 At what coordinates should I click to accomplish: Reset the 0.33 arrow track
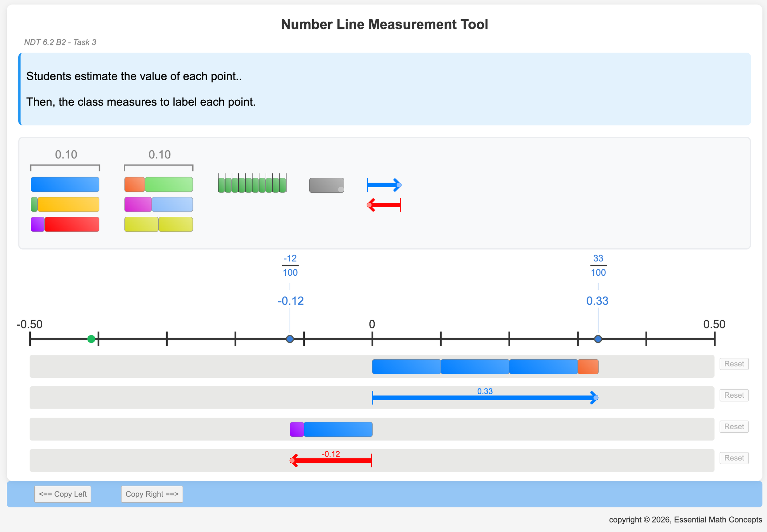click(734, 395)
